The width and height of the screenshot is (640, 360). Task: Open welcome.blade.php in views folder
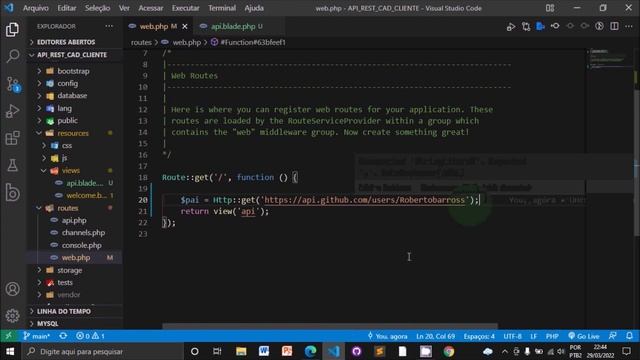[74, 196]
